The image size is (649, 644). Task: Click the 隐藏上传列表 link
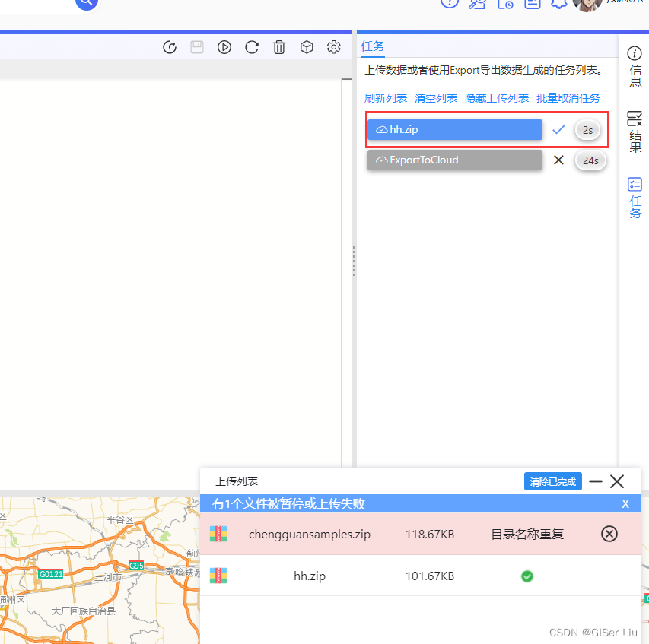click(x=497, y=98)
